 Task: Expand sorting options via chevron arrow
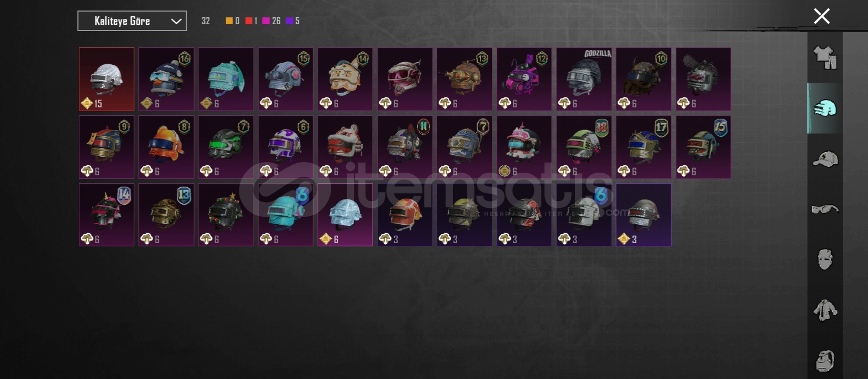coord(176,22)
